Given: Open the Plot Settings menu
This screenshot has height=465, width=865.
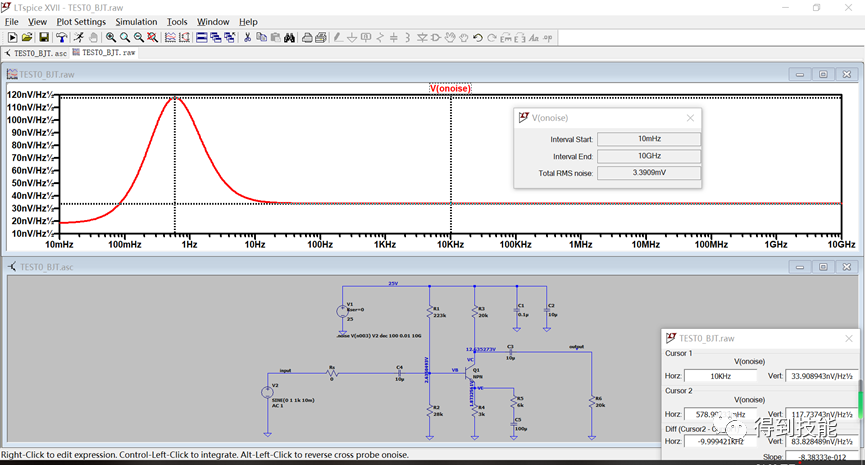Looking at the screenshot, I should tap(81, 22).
